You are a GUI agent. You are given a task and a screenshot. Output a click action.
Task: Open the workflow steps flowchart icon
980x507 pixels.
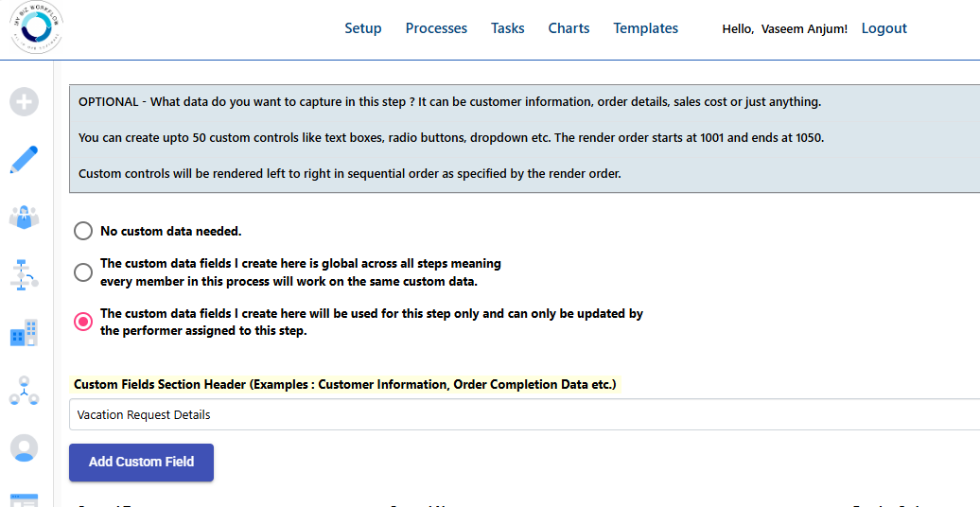pyautogui.click(x=24, y=275)
